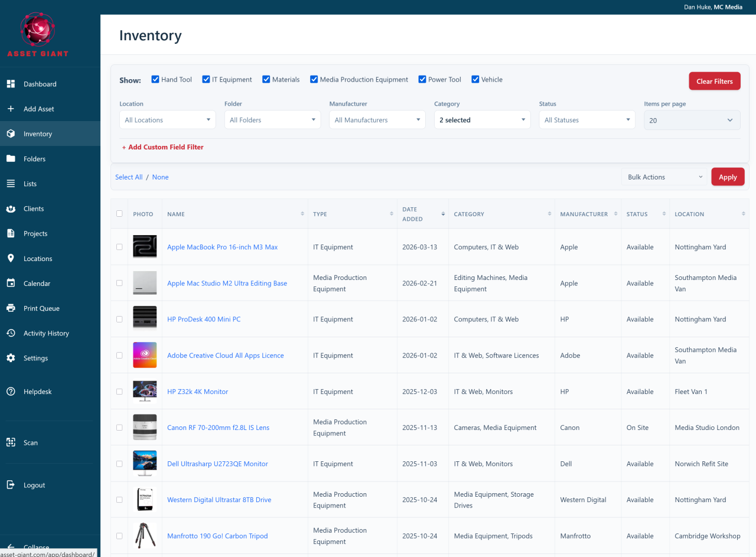
Task: Click the Settings gear icon
Action: click(x=11, y=358)
